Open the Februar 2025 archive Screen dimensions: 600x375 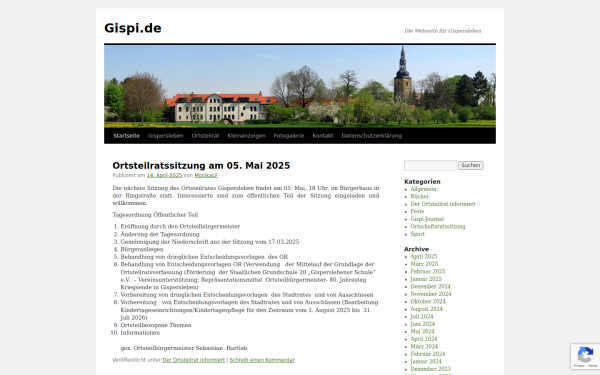pos(428,272)
